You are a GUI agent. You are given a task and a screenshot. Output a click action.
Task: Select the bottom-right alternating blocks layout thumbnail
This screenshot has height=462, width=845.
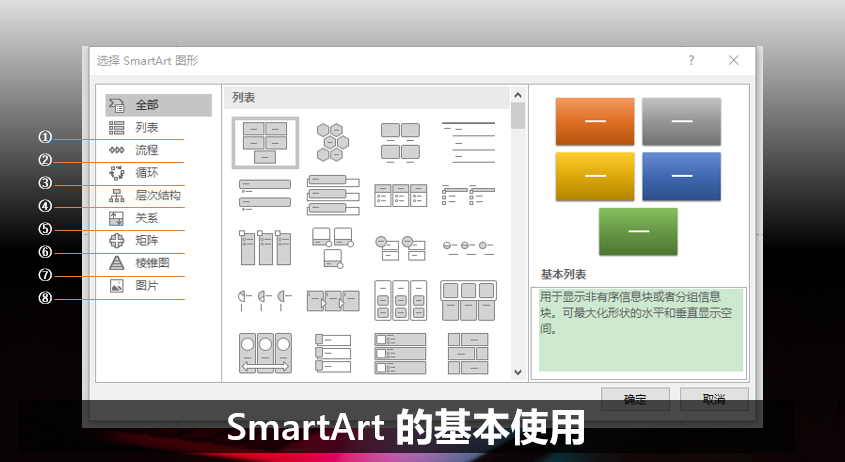[x=468, y=353]
